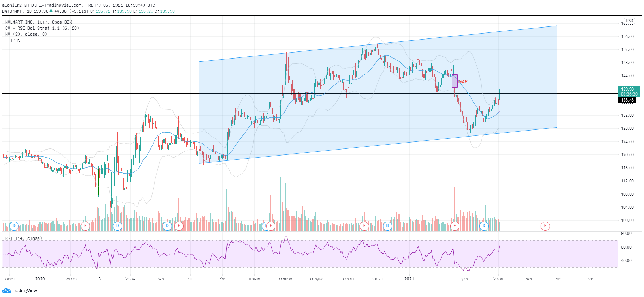This screenshot has height=297, width=644.
Task: Click the BATS:WMT ticker in the header
Action: click(x=12, y=11)
